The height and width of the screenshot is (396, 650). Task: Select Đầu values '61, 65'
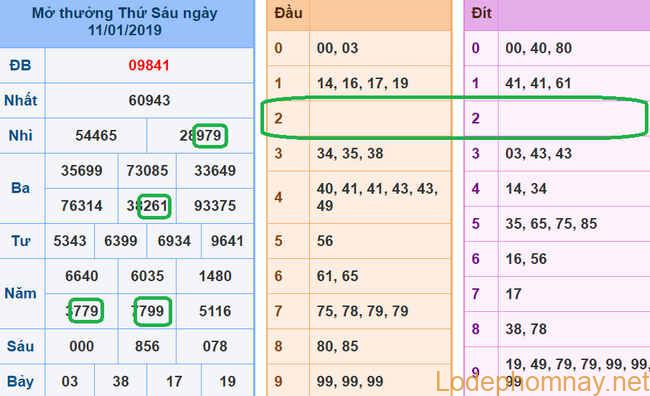tap(337, 276)
